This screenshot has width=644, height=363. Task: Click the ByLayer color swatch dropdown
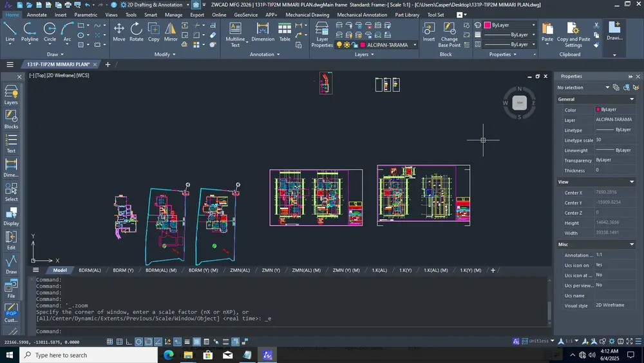(x=510, y=25)
